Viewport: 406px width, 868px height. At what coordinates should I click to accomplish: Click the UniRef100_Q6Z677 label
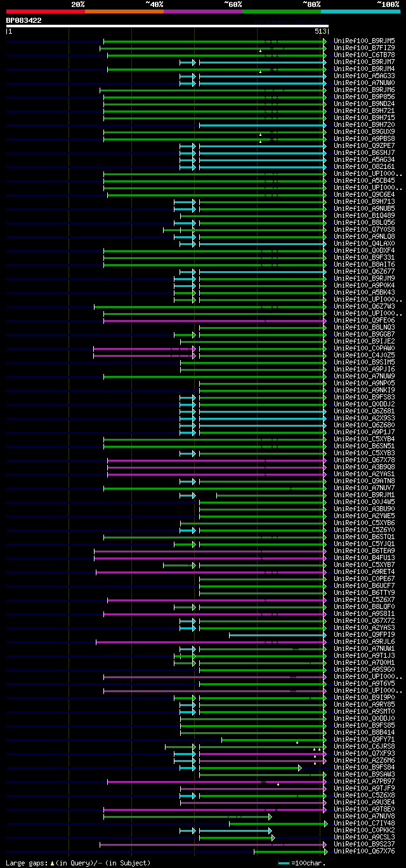(x=365, y=271)
